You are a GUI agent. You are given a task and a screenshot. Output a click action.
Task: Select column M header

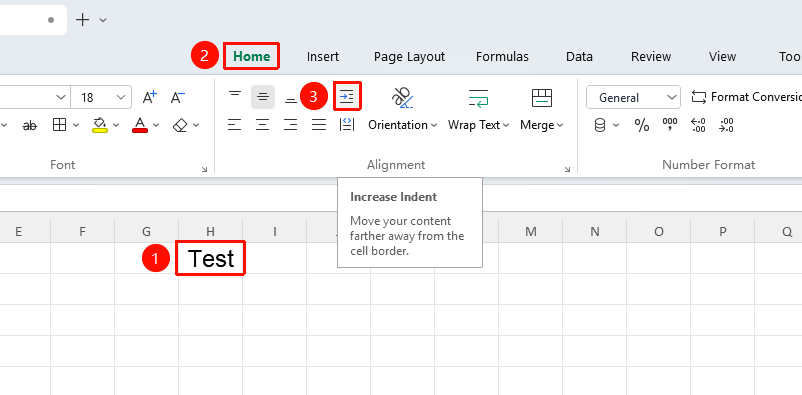click(x=530, y=232)
